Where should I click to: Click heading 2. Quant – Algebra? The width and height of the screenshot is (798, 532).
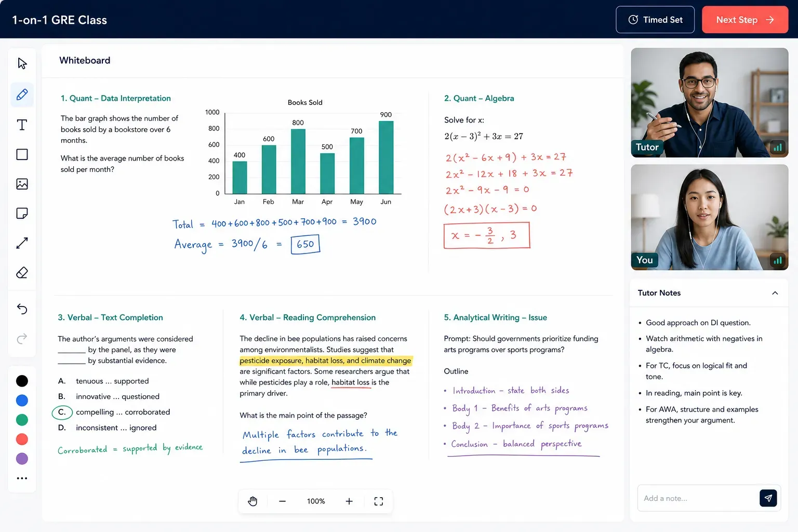[479, 98]
